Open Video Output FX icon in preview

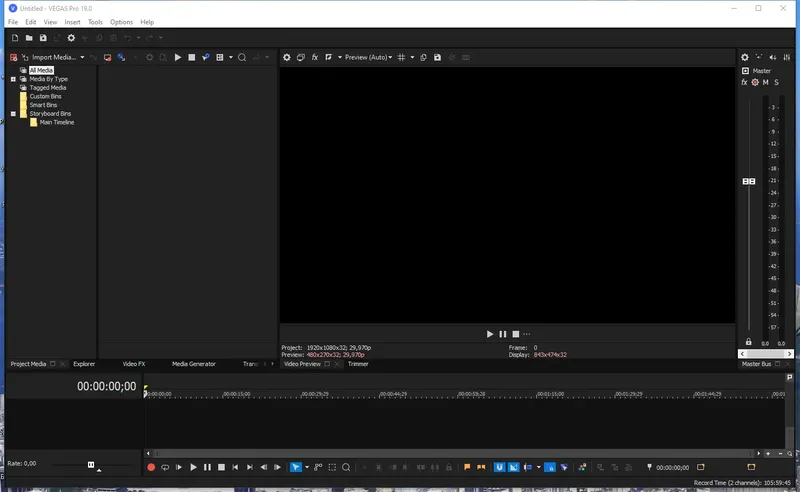pos(315,57)
